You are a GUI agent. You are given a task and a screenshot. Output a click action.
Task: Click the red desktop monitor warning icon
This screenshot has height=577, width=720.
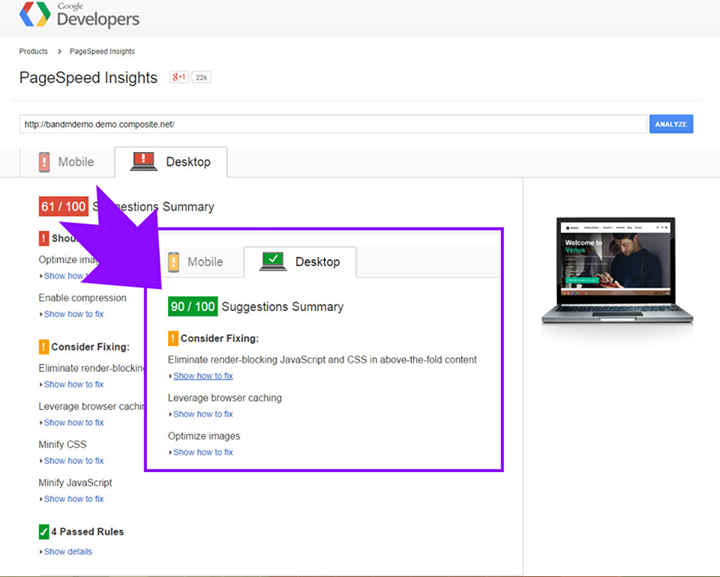(144, 161)
